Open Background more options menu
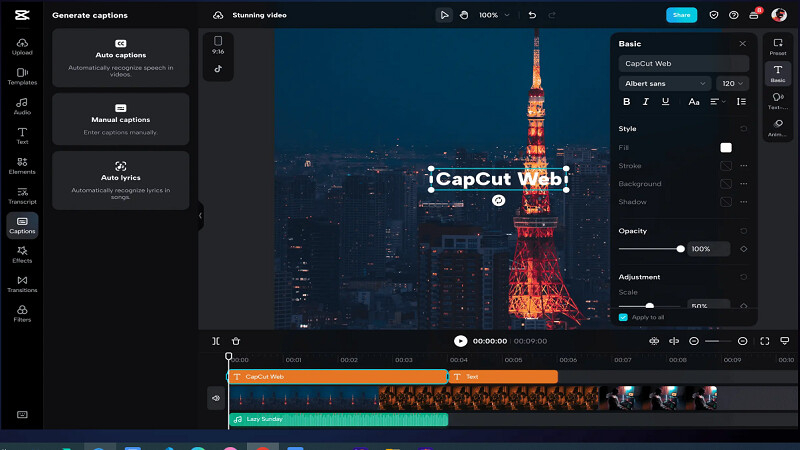 coord(743,184)
